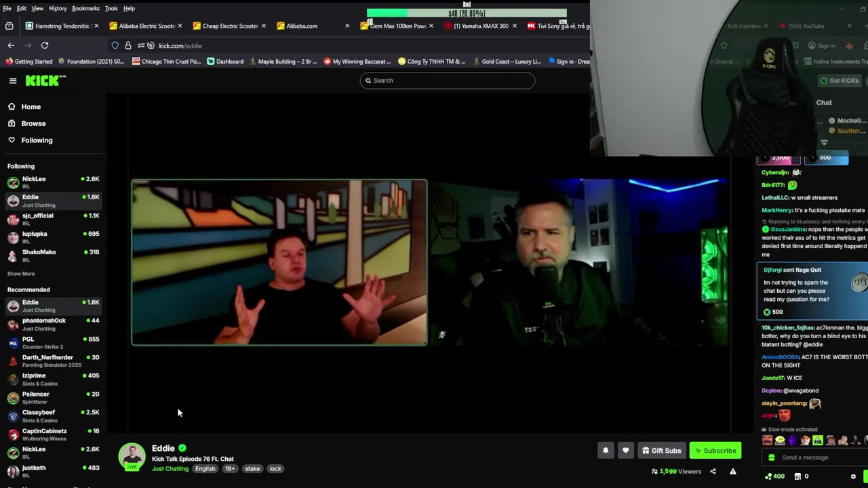Open PGL Counter-Strike 2 channel
Image resolution: width=868 pixels, height=488 pixels.
[53, 342]
